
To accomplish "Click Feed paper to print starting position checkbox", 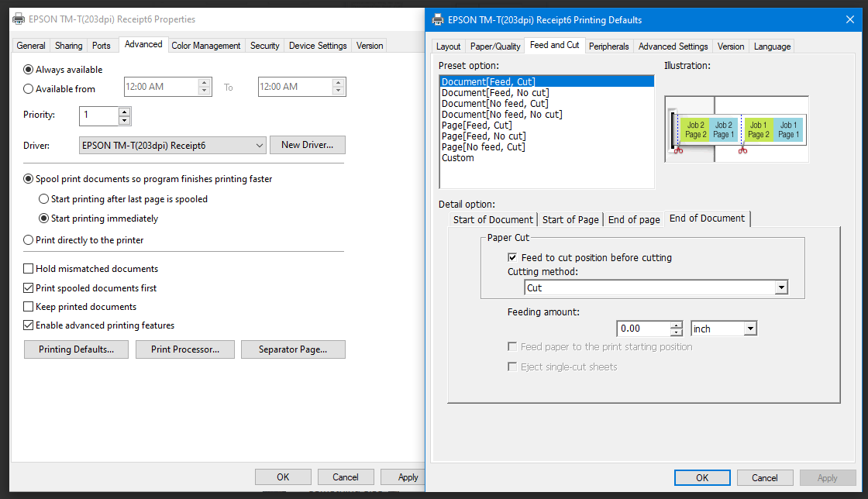I will tap(512, 346).
